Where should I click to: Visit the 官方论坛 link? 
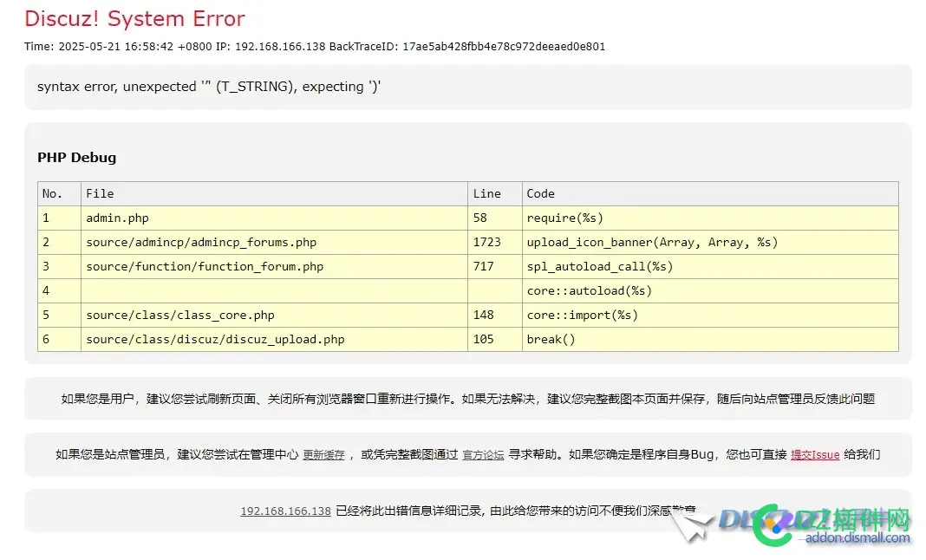483,455
